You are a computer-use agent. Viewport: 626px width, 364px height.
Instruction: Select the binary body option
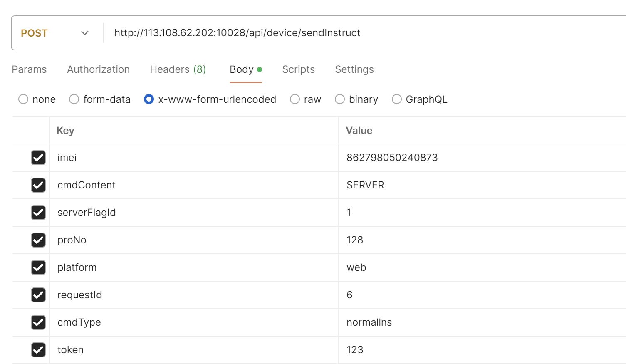[x=340, y=99]
